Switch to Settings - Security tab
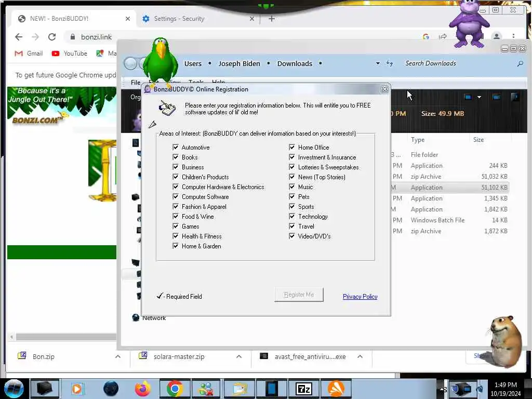The image size is (532, 399). tap(198, 19)
